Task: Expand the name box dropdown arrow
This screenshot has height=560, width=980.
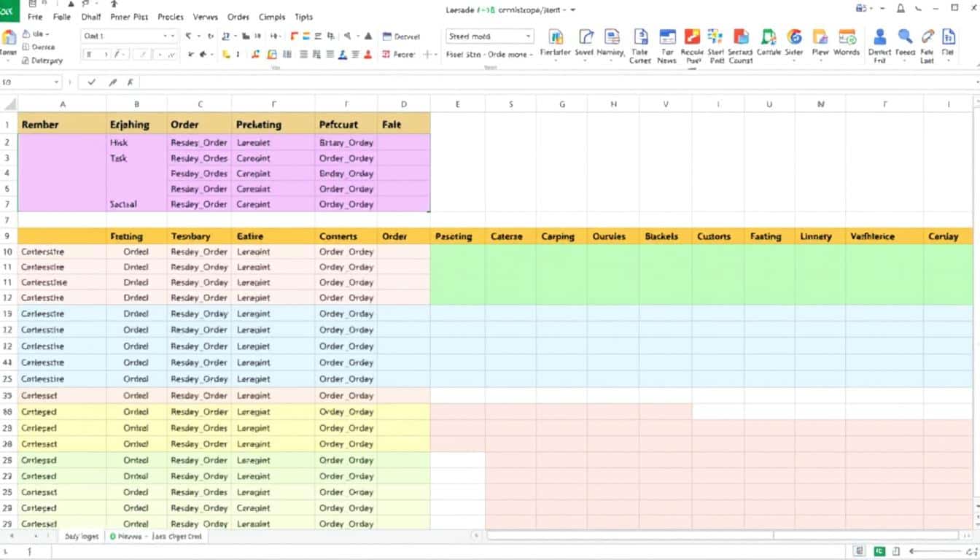Action: pos(57,82)
